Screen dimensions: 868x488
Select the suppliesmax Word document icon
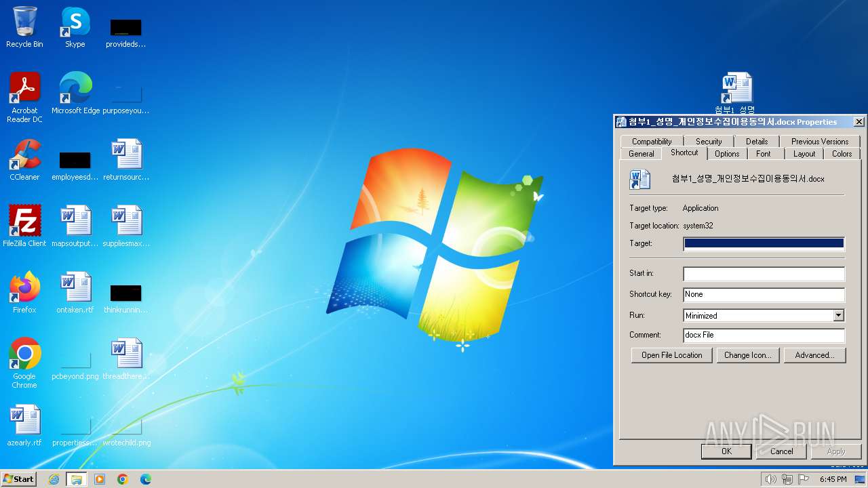pos(126,226)
